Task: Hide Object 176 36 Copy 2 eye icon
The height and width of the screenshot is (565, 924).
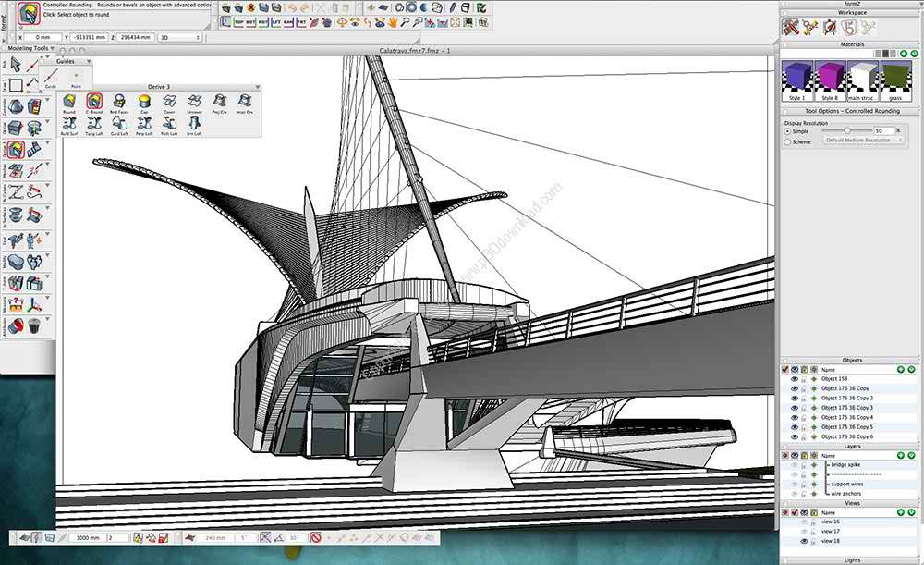Action: tap(795, 399)
